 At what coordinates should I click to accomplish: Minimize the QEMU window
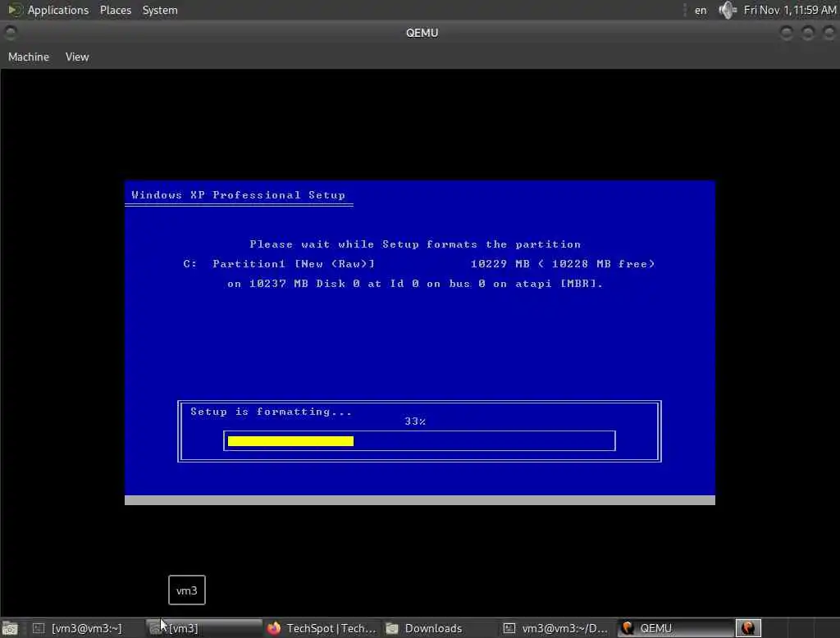[x=787, y=34]
